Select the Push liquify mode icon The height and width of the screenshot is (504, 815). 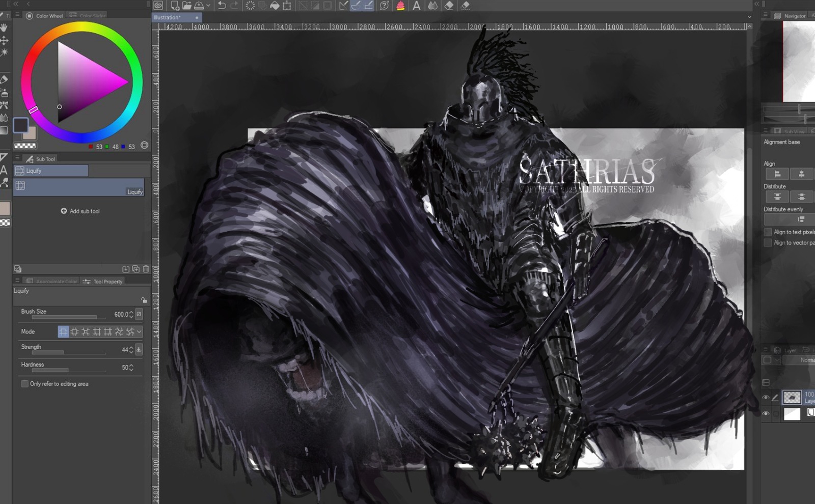pos(63,332)
